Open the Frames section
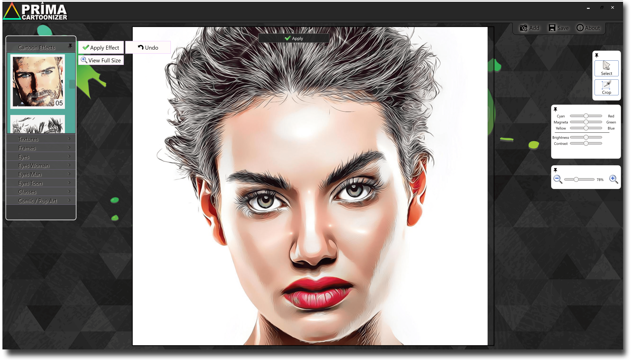 pyautogui.click(x=41, y=148)
